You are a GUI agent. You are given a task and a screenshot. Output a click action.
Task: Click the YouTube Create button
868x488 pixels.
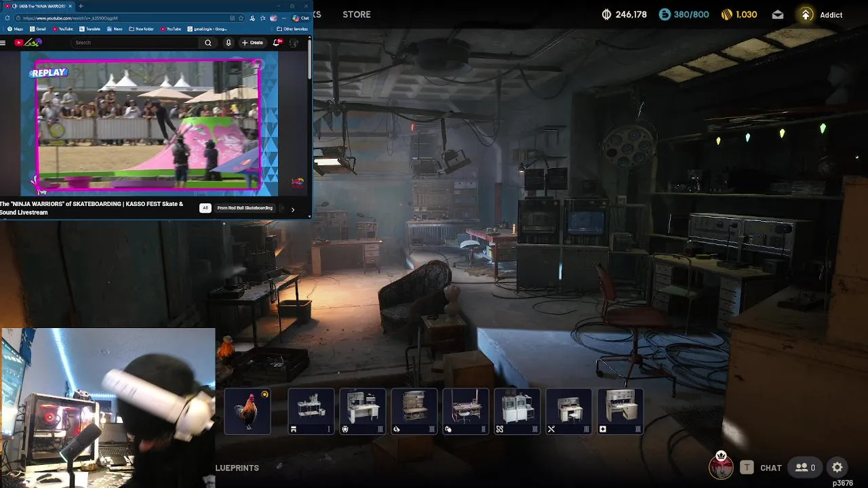252,43
